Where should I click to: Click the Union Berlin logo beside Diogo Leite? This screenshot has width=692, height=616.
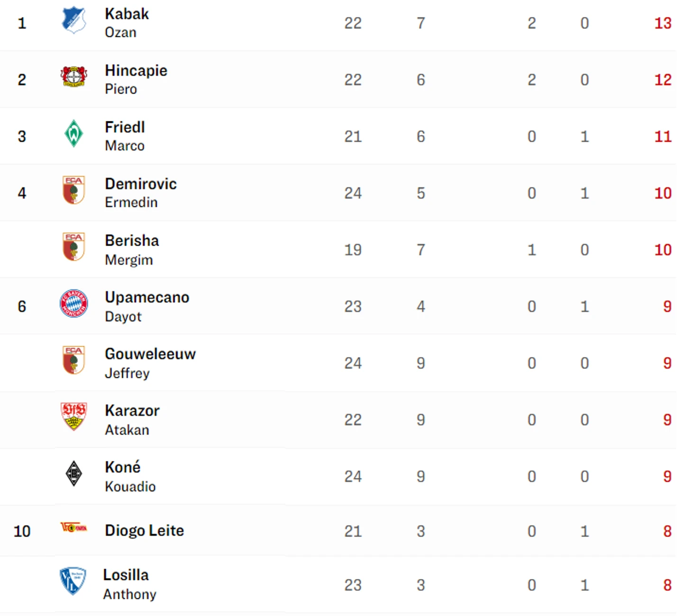pyautogui.click(x=74, y=527)
